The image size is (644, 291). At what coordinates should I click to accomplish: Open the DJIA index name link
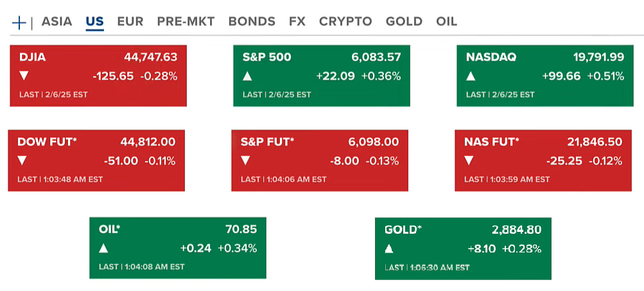[33, 57]
